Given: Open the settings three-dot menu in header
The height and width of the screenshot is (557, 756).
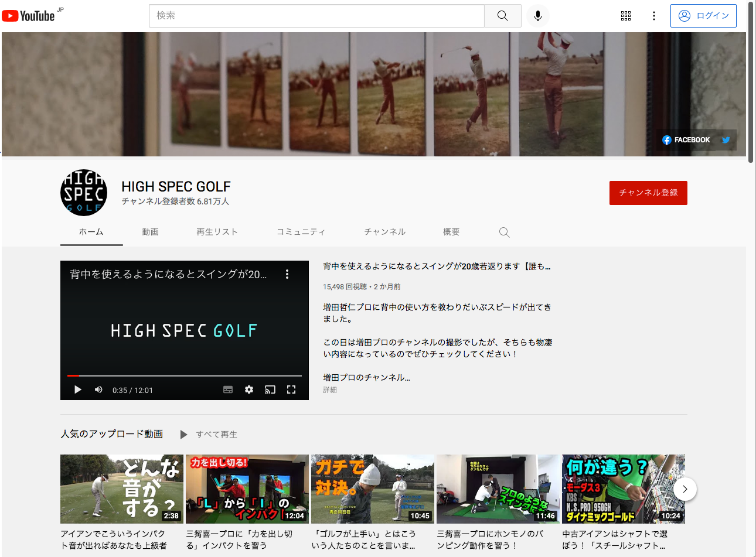Looking at the screenshot, I should coord(654,16).
